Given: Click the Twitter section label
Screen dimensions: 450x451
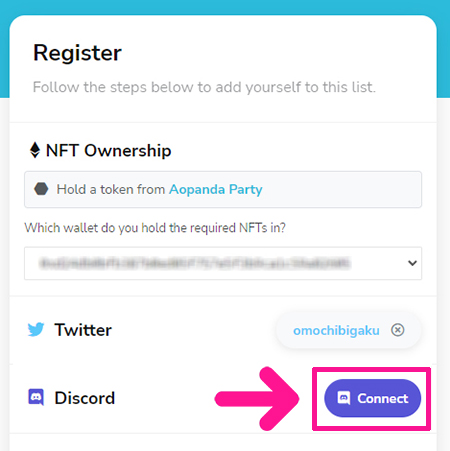Looking at the screenshot, I should point(83,330).
